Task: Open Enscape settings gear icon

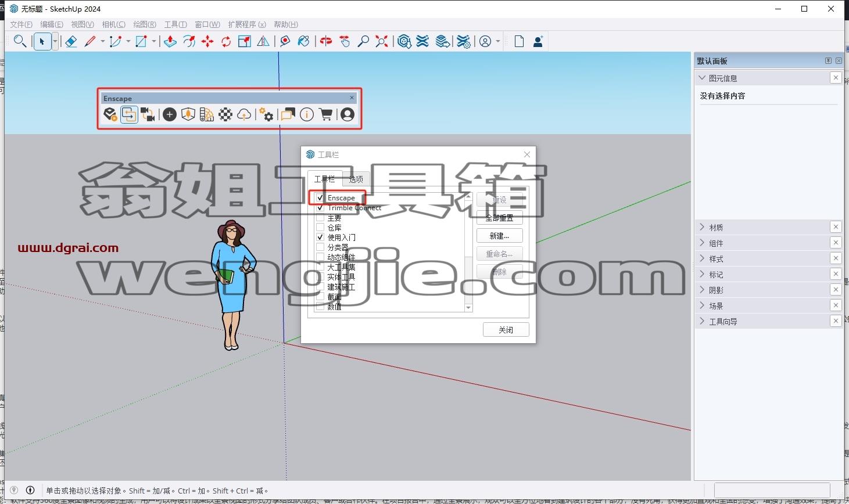Action: (266, 114)
